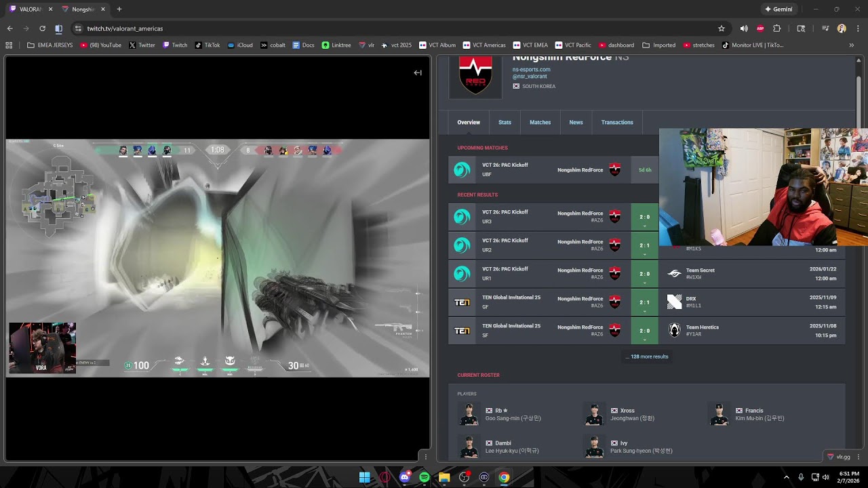
Task: Open the Chrome profile avatar
Action: click(x=842, y=28)
